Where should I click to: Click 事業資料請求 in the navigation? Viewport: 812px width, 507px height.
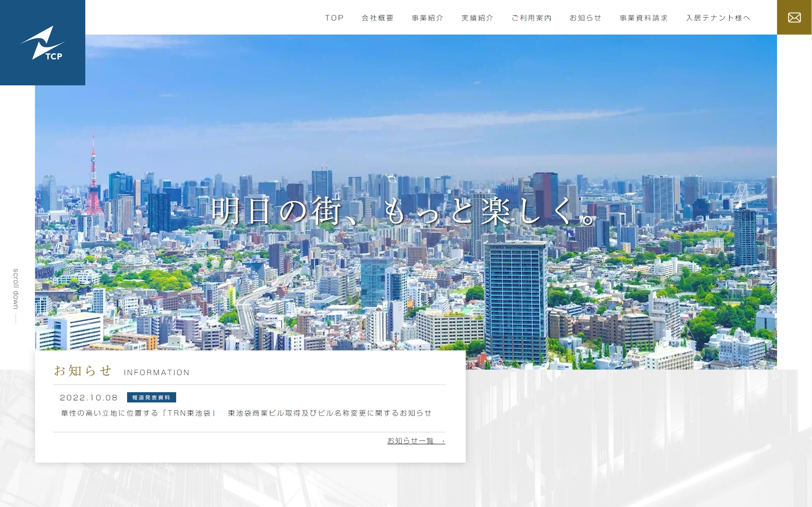click(x=643, y=17)
